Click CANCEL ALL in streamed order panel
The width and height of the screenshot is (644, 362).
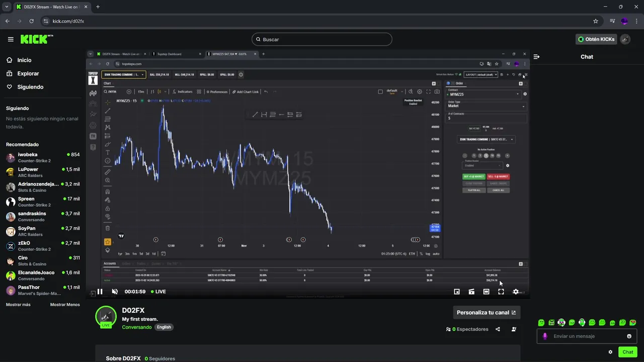(x=498, y=190)
